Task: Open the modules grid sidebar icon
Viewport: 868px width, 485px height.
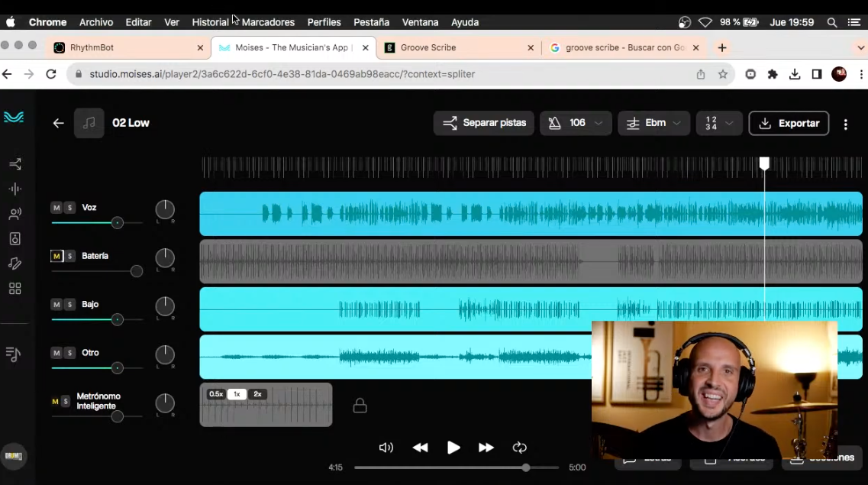Action: pos(15,289)
